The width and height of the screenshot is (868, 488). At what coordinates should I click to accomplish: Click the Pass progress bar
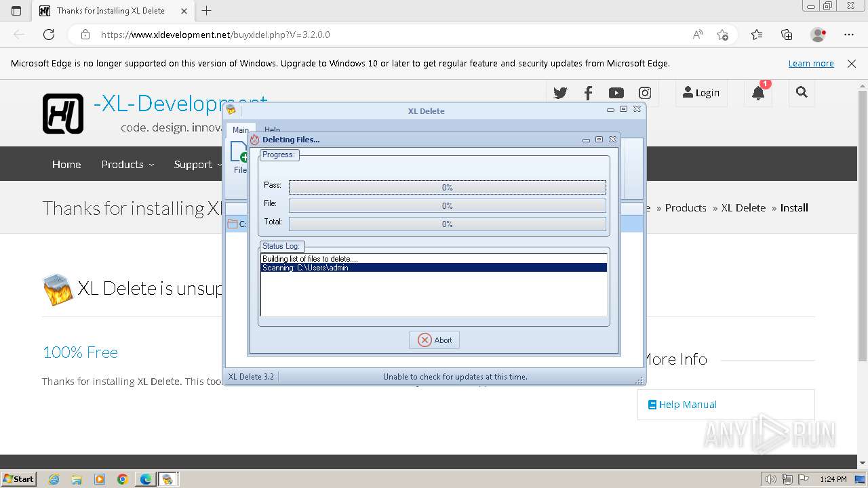(x=448, y=187)
